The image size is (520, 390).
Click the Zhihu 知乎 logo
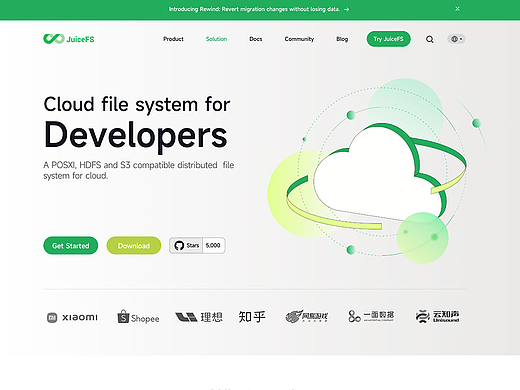(x=252, y=317)
